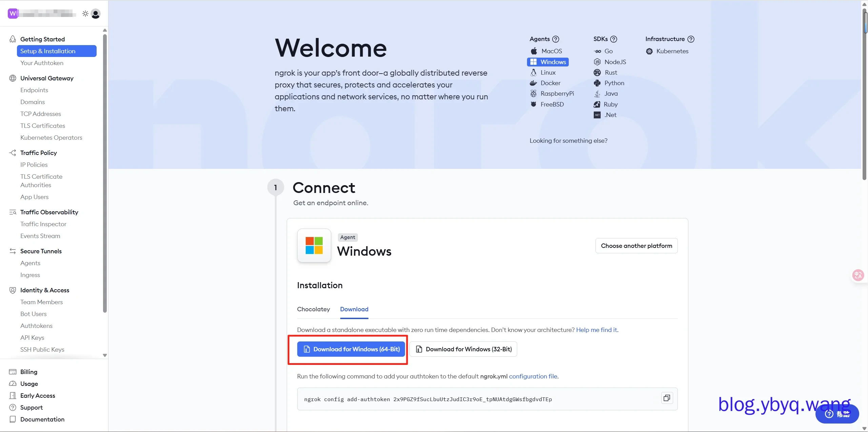
Task: Download for Windows (64-Bit)
Action: [351, 349]
